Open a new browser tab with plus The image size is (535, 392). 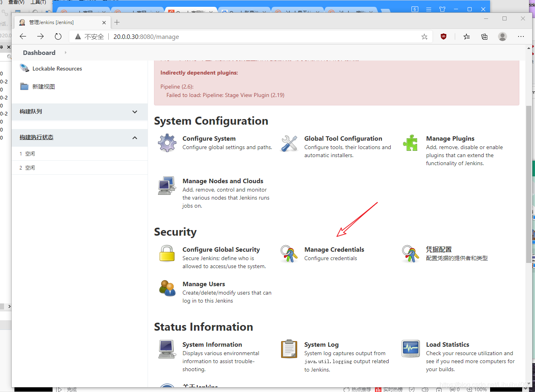click(x=117, y=22)
